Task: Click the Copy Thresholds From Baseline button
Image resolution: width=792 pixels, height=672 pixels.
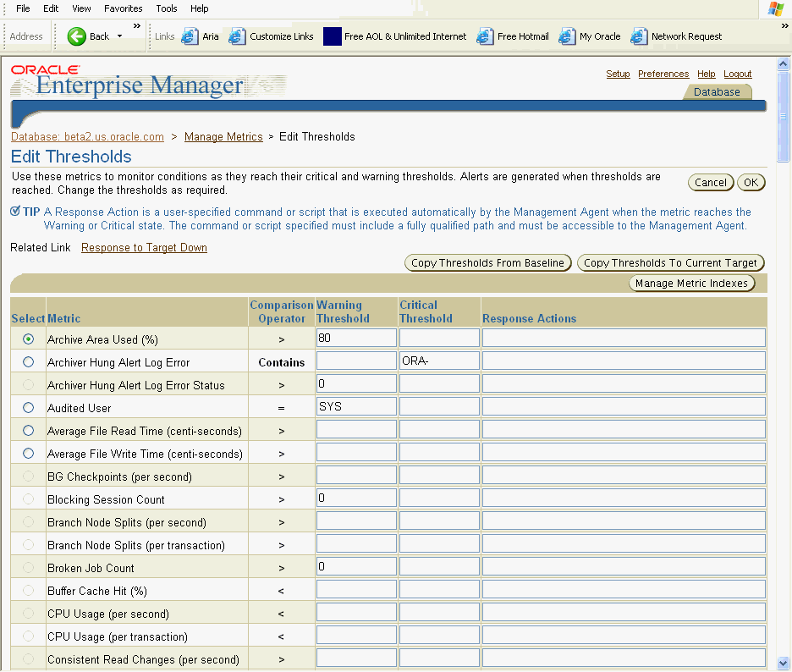Action: tap(487, 262)
